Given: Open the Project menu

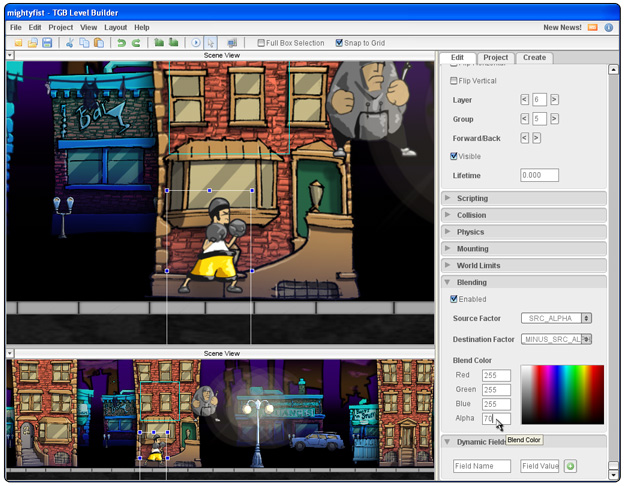Looking at the screenshot, I should coord(61,28).
